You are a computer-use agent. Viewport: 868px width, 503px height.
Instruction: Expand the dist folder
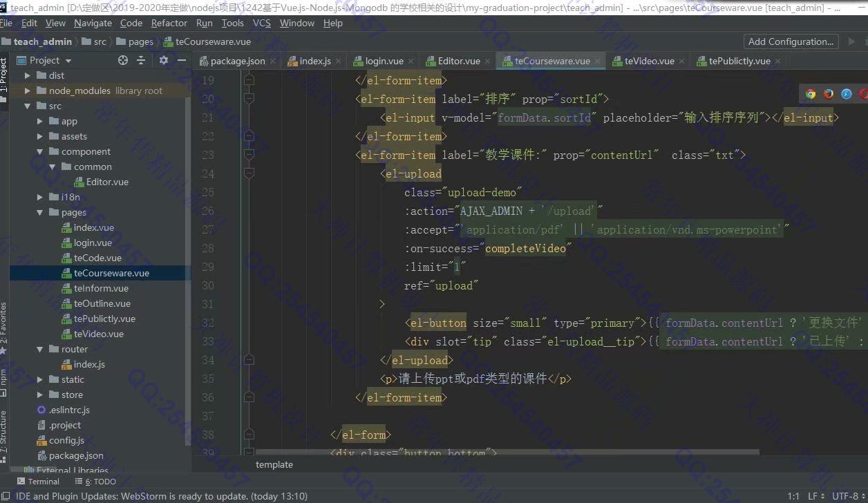[28, 75]
